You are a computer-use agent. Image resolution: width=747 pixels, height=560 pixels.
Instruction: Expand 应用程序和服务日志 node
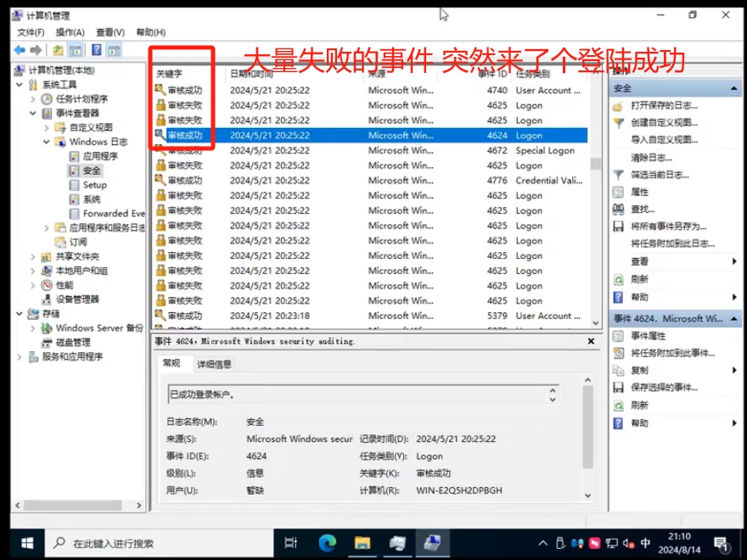tap(46, 227)
